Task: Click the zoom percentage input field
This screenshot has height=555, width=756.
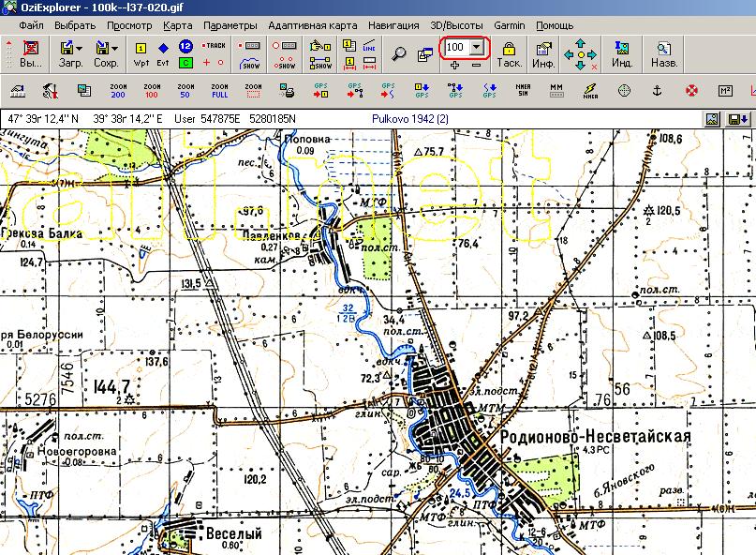Action: click(456, 47)
